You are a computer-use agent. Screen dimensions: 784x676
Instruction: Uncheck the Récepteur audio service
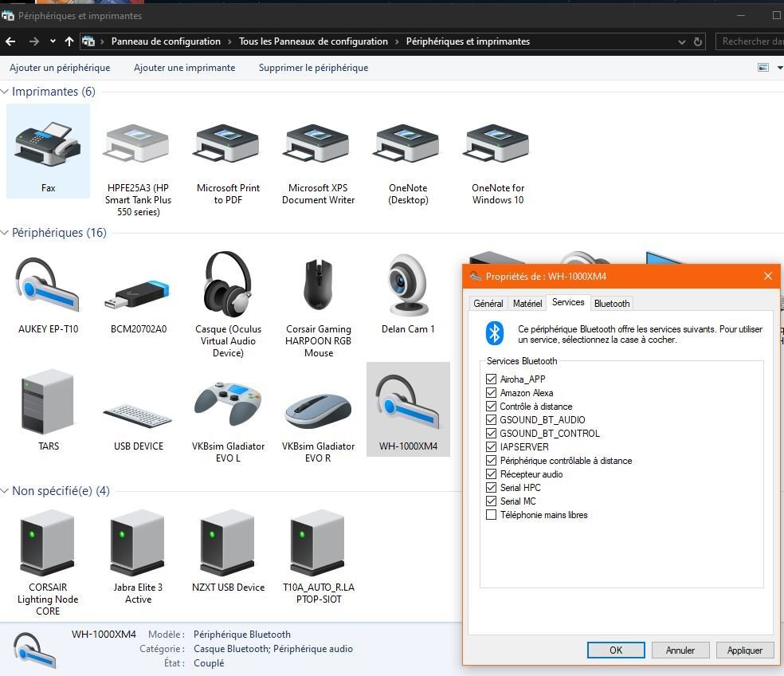(x=491, y=474)
